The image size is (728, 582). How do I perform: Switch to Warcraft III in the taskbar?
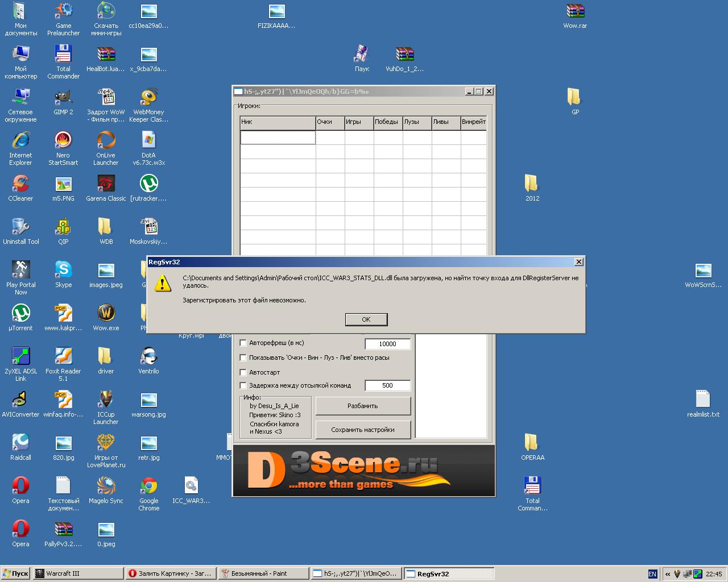coord(78,573)
